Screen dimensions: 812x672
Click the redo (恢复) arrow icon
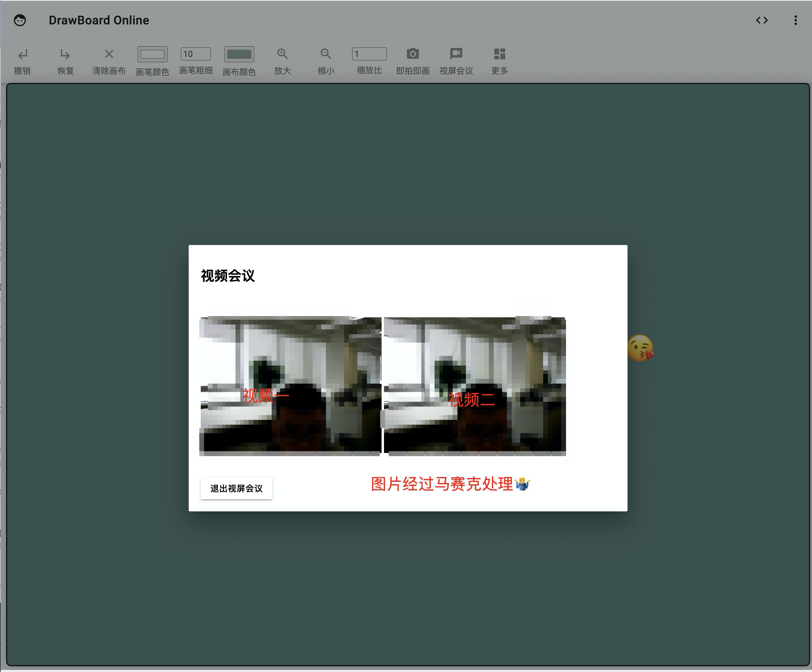click(65, 54)
